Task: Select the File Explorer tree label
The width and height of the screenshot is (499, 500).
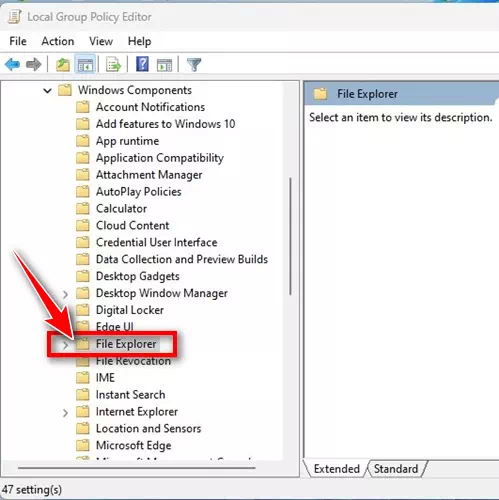Action: point(126,344)
